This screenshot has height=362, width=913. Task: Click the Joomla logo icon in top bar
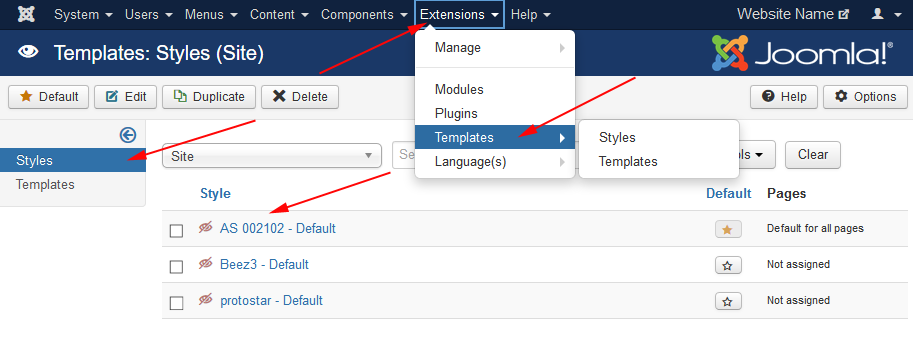(26, 15)
